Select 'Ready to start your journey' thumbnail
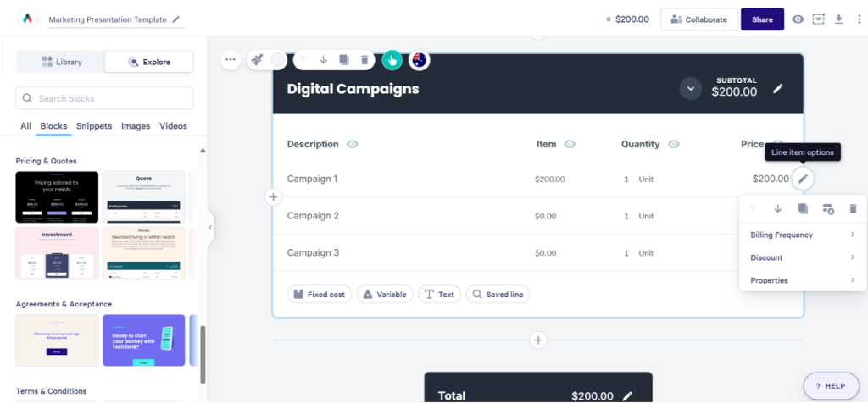 pos(144,340)
